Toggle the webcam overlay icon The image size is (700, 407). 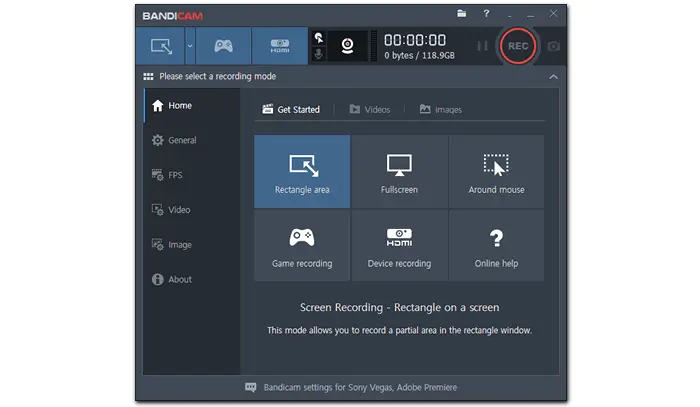pyautogui.click(x=347, y=46)
